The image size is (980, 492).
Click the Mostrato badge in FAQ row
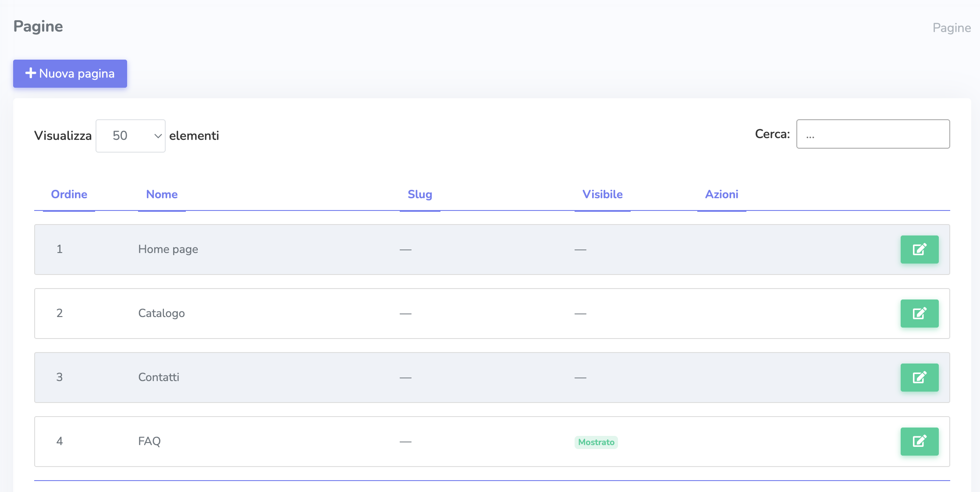596,442
